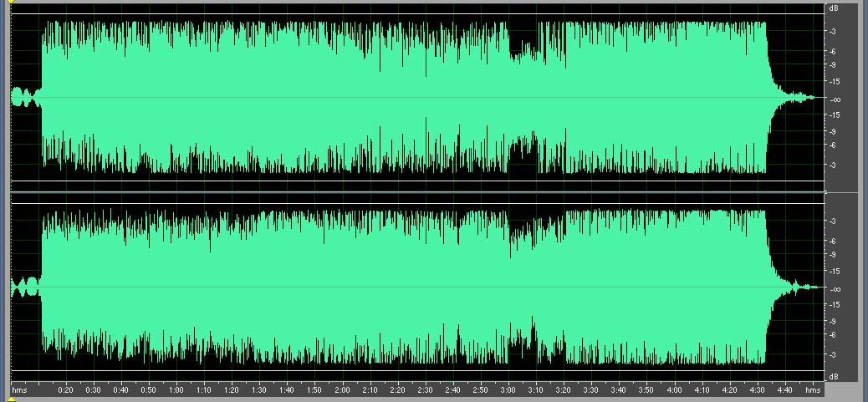Click 1:40 on the time ruler

point(287,390)
